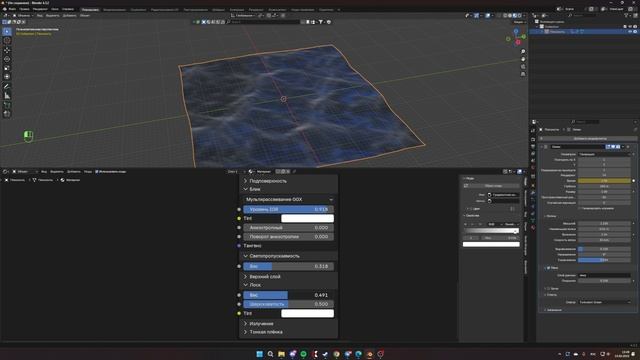The height and width of the screenshot is (360, 640).
Task: Open the Render properties tab icon
Action: point(533,139)
